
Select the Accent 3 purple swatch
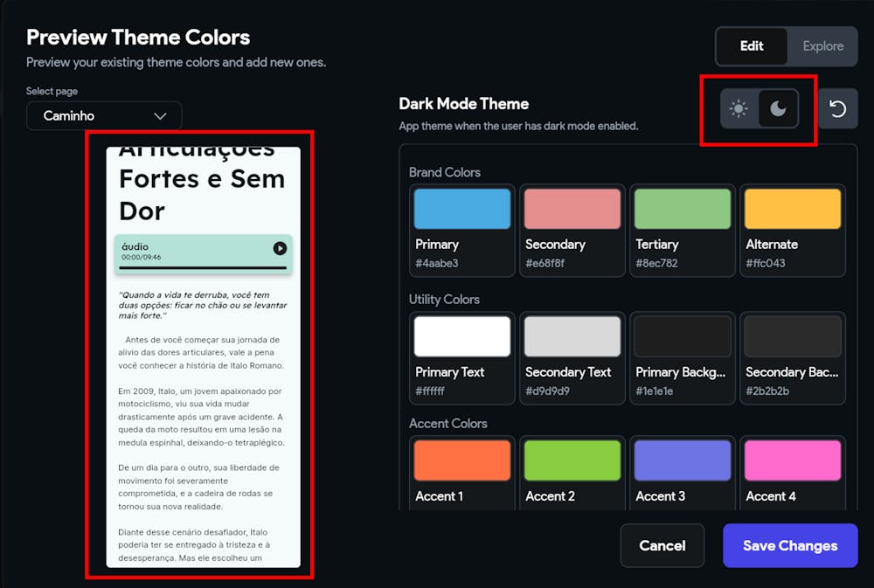point(683,460)
